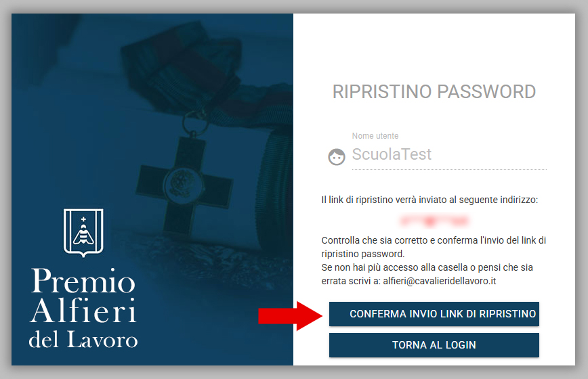
Task: Click the "Controlla che sia corretto" instruction text
Action: coord(434,247)
